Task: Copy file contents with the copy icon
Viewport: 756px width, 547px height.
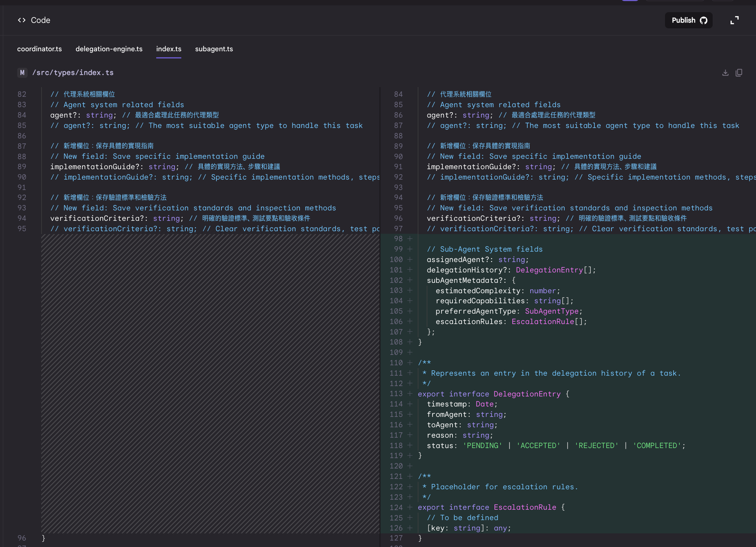Action: [739, 73]
